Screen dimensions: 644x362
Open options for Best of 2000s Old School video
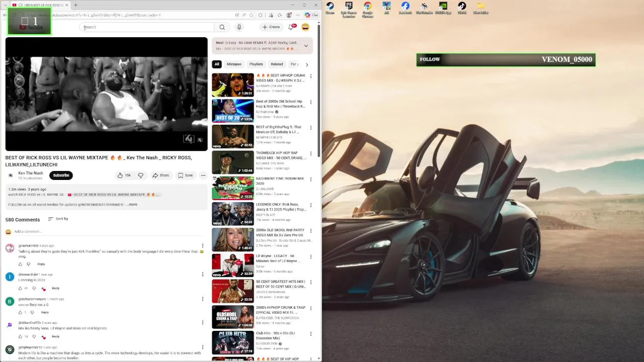(310, 102)
